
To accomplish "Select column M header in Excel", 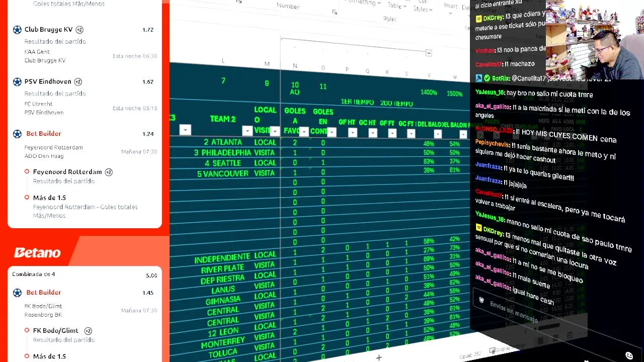I will coord(267,64).
